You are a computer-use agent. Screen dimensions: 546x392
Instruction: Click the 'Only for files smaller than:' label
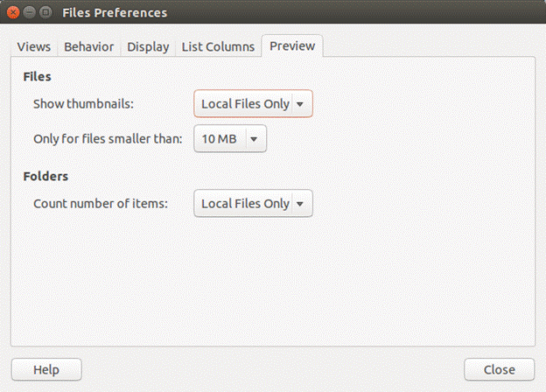(x=108, y=139)
